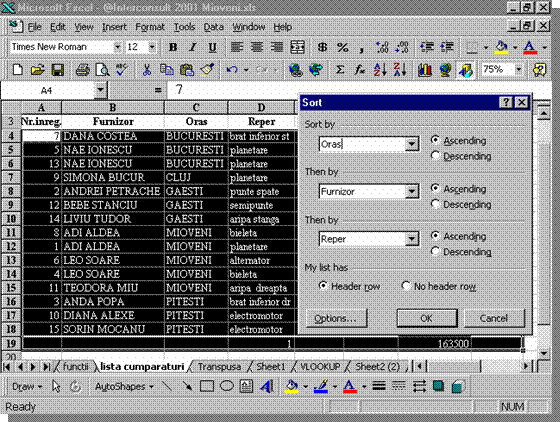
Task: Click the AutoSum sigma icon
Action: click(340, 70)
